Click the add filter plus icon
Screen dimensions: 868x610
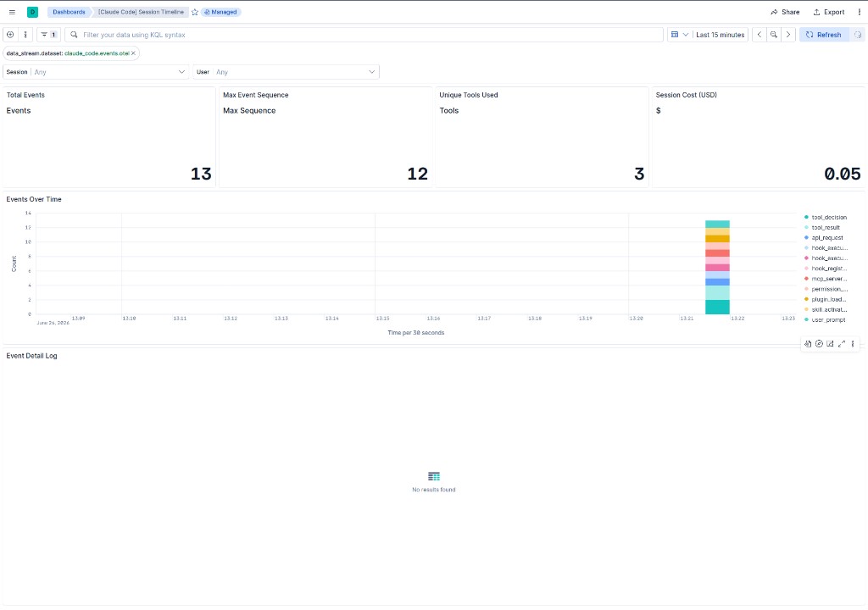click(x=10, y=35)
